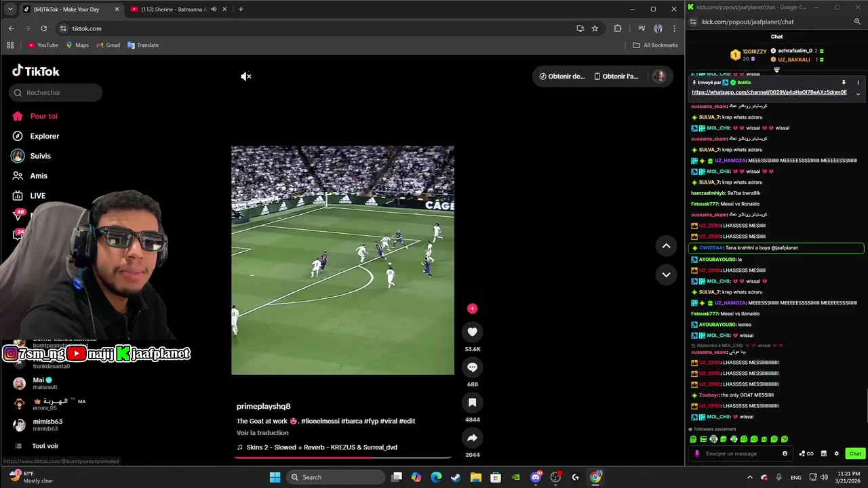Unmute the TikTok video sound
The height and width of the screenshot is (488, 868).
tap(246, 77)
